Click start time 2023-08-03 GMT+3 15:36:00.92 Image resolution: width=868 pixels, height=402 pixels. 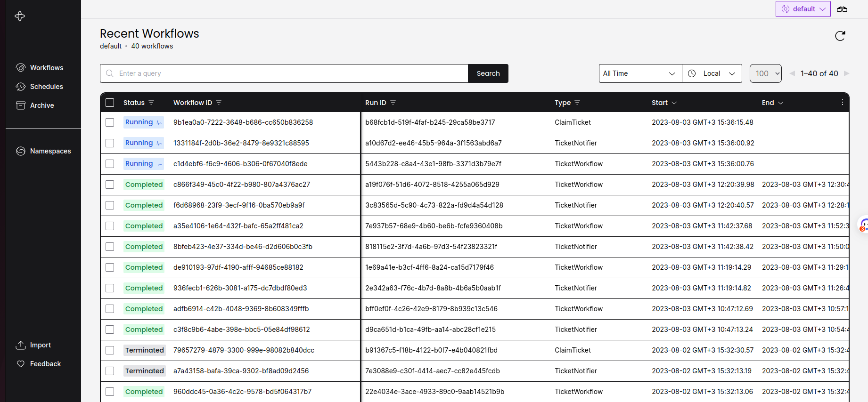(703, 143)
